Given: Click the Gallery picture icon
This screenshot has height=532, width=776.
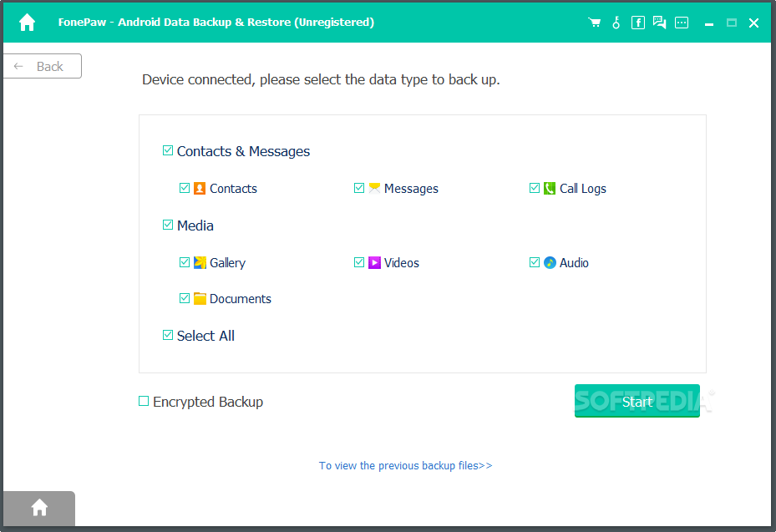Looking at the screenshot, I should coord(200,262).
